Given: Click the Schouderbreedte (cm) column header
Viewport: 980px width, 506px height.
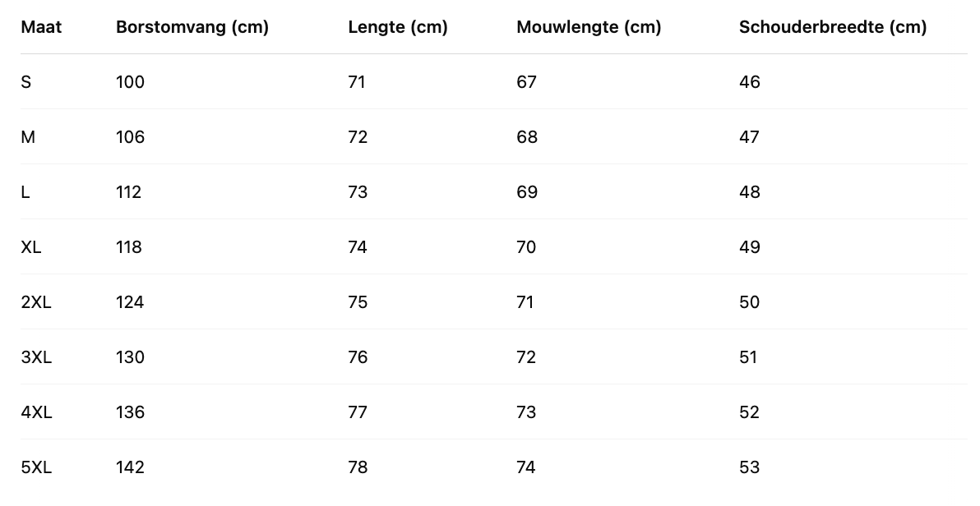Looking at the screenshot, I should [x=833, y=27].
